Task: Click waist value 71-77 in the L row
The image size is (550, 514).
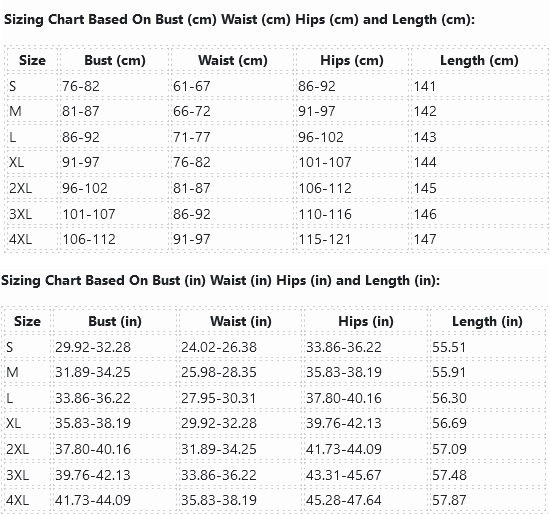Action: (192, 137)
